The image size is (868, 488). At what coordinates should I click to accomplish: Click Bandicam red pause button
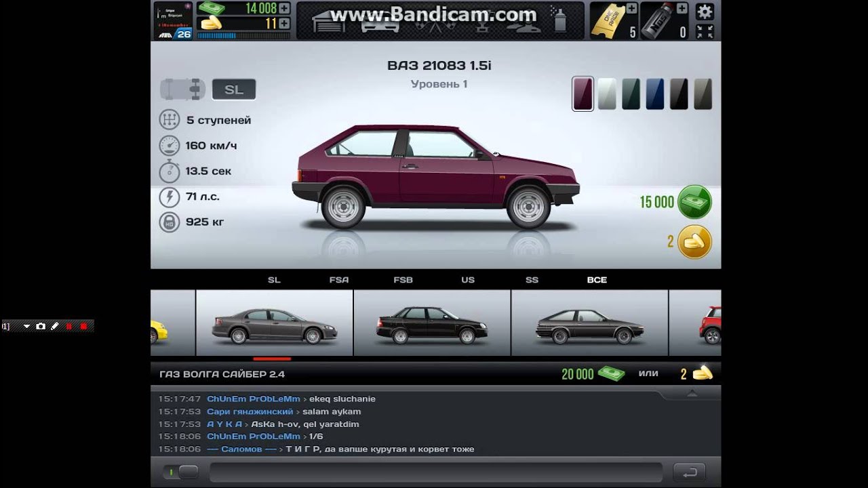coord(68,326)
